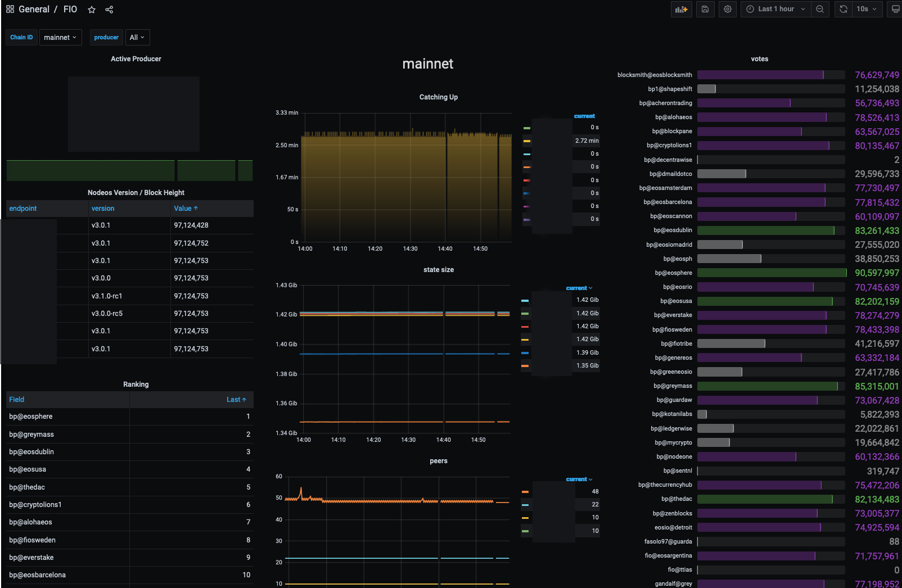Image resolution: width=902 pixels, height=588 pixels.
Task: Toggle the yellow series in Catching Up legend
Action: 527,141
